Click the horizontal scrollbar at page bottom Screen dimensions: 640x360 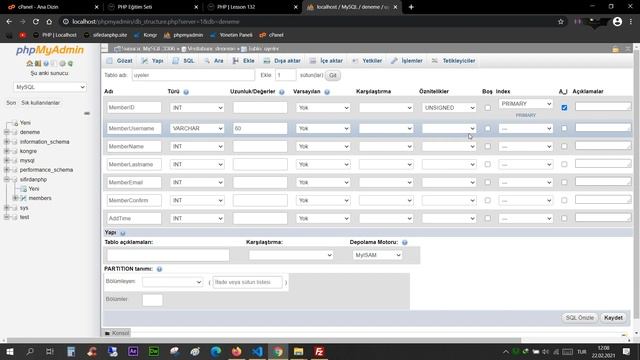pyautogui.click(x=264, y=340)
